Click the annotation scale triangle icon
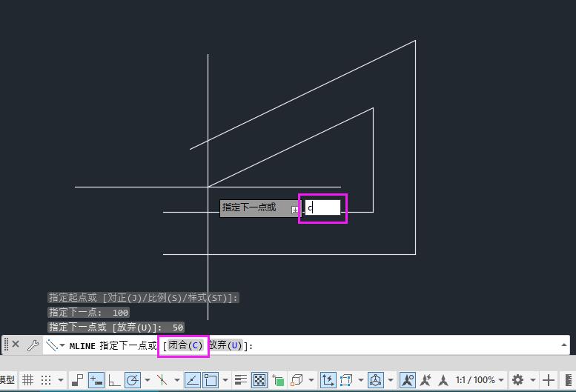The image size is (576, 392). 443,380
